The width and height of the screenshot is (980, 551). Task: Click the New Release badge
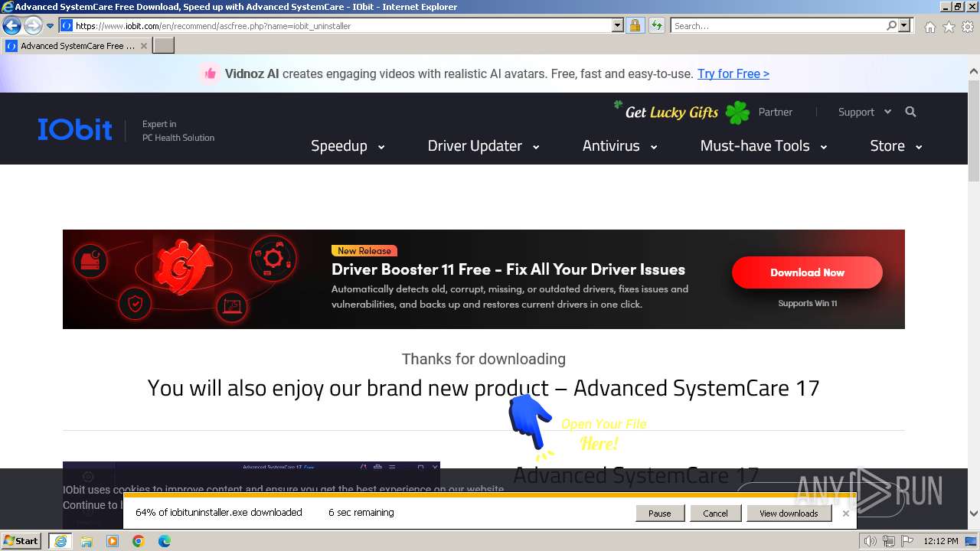pyautogui.click(x=364, y=251)
